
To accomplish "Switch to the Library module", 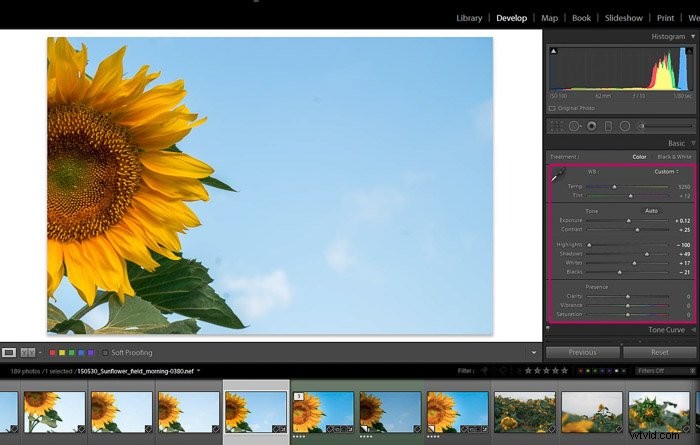I will tap(469, 18).
